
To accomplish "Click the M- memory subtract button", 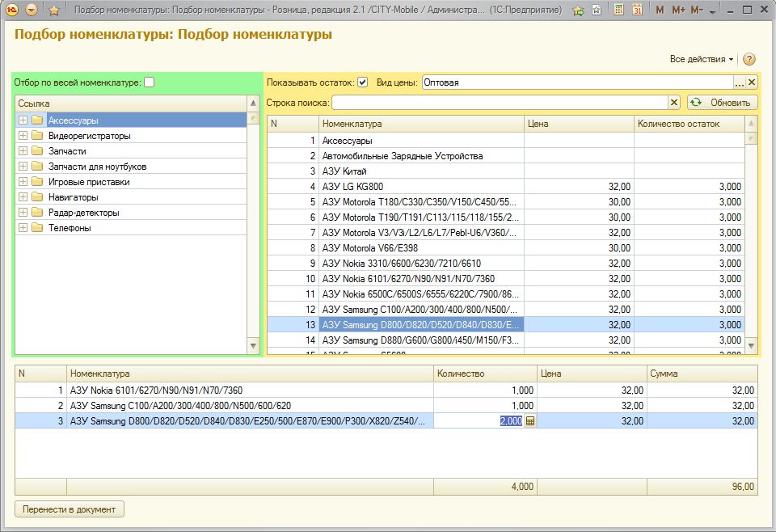I will (697, 10).
